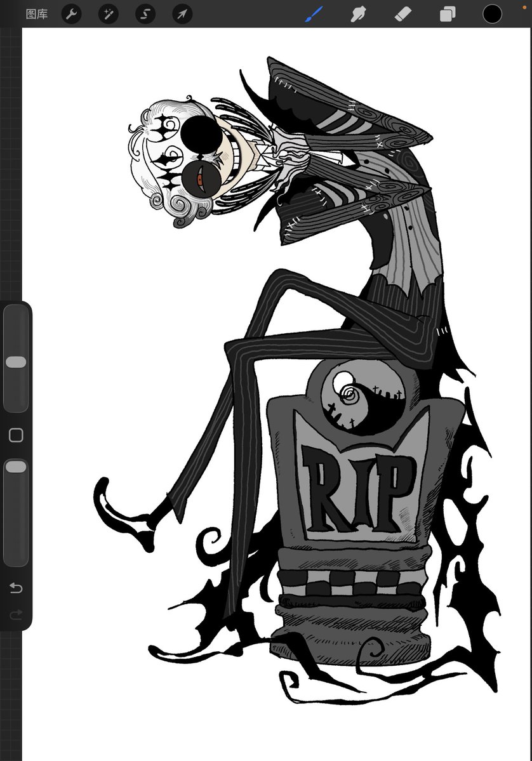The width and height of the screenshot is (532, 761).
Task: Click the brush size slider handle
Action: click(x=16, y=362)
